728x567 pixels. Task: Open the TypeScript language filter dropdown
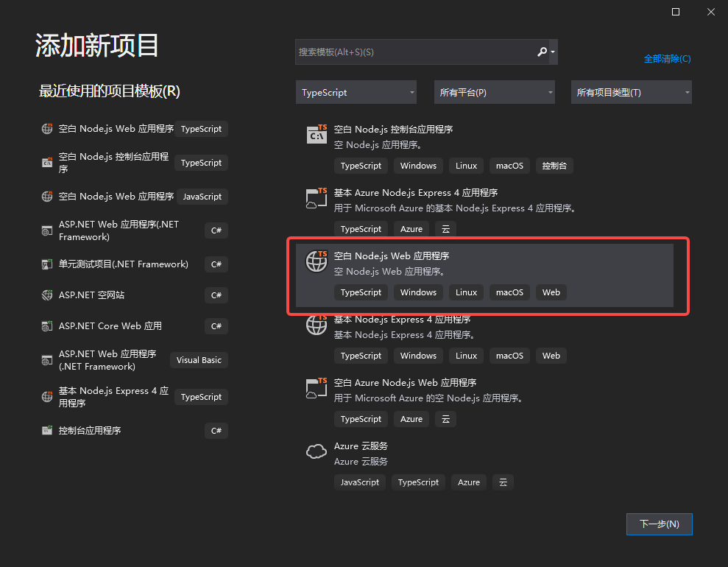pos(356,92)
